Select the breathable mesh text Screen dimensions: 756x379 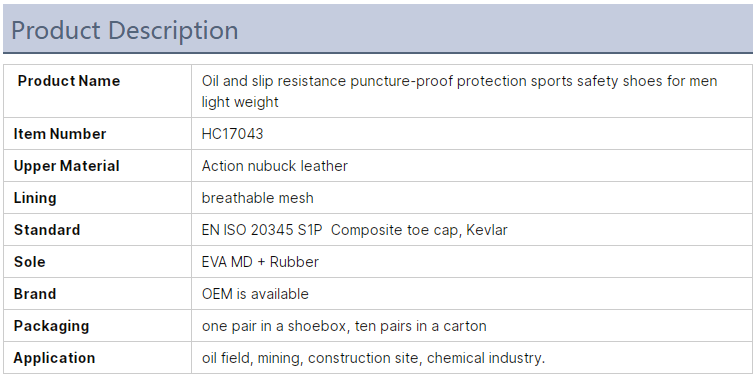257,198
